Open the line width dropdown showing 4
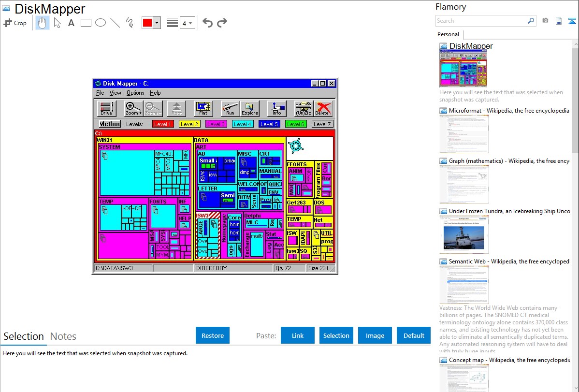This screenshot has width=579, height=392. (x=187, y=23)
